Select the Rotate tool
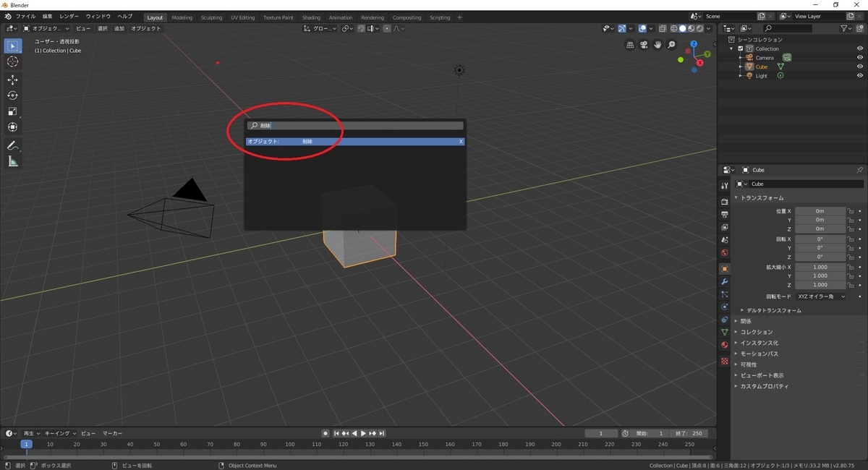The height and width of the screenshot is (470, 868). pos(12,95)
